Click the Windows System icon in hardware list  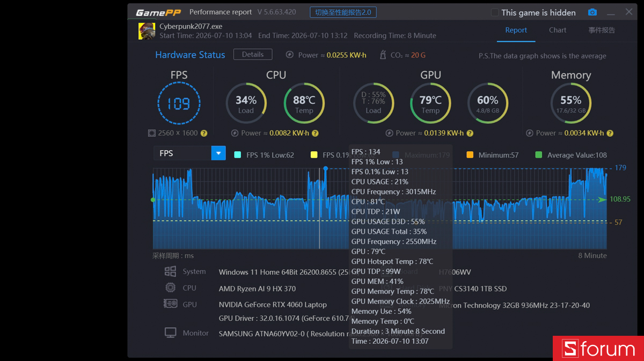[x=170, y=271]
